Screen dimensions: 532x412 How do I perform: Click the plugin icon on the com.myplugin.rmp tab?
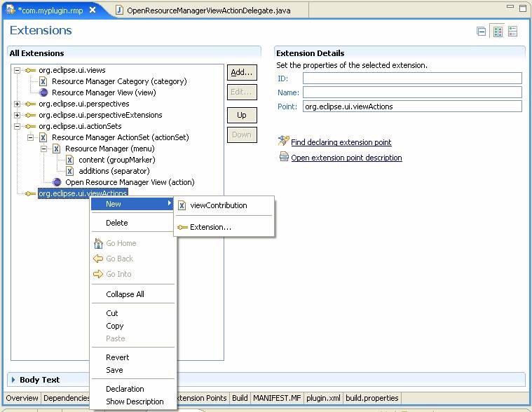[x=11, y=11]
